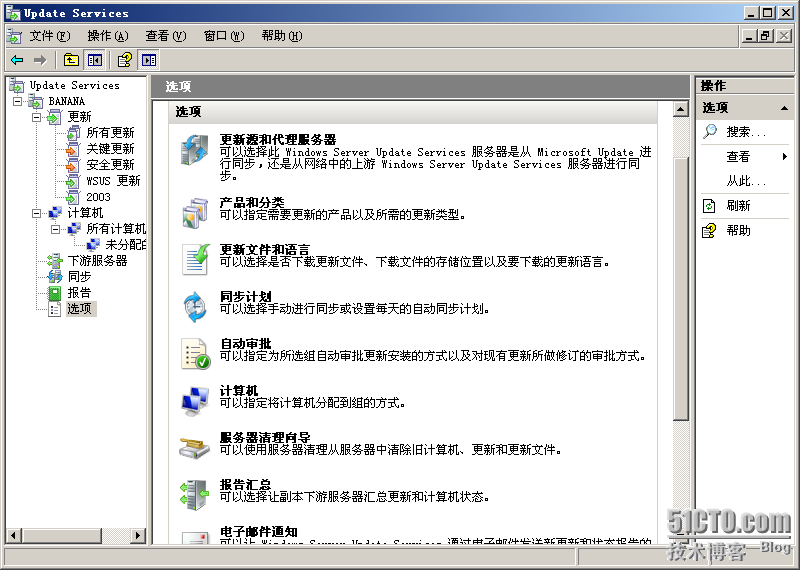Open the 帮助(H) menu
Image resolution: width=800 pixels, height=570 pixels.
(x=282, y=36)
